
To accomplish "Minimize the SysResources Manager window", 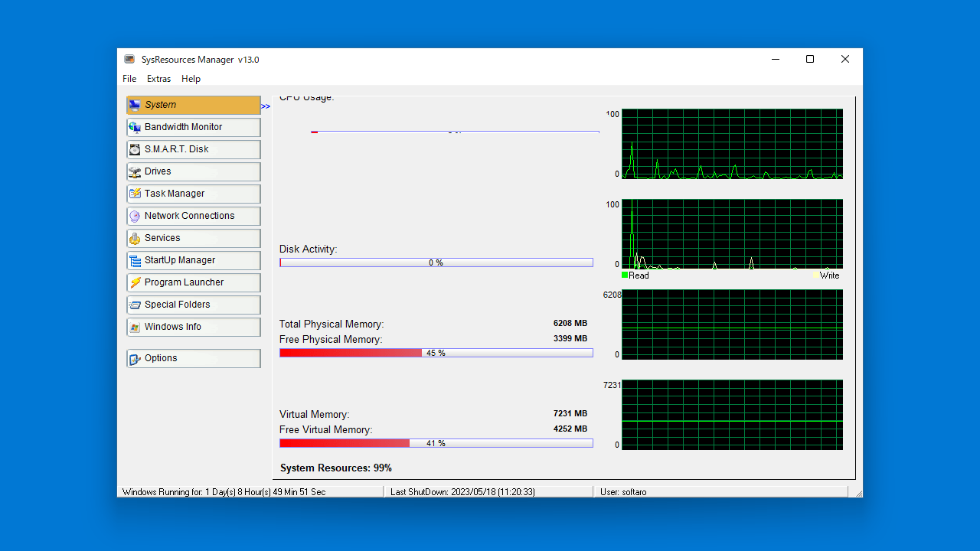I will tap(775, 59).
